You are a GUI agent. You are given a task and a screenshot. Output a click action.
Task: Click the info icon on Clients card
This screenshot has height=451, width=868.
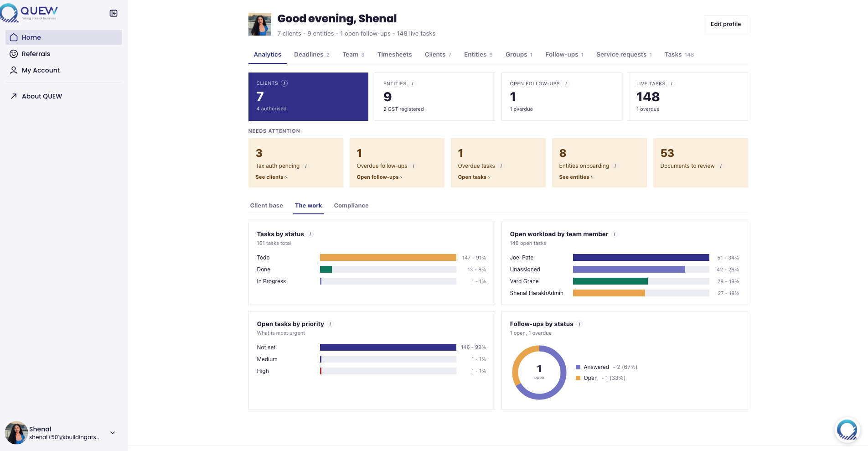pos(284,83)
